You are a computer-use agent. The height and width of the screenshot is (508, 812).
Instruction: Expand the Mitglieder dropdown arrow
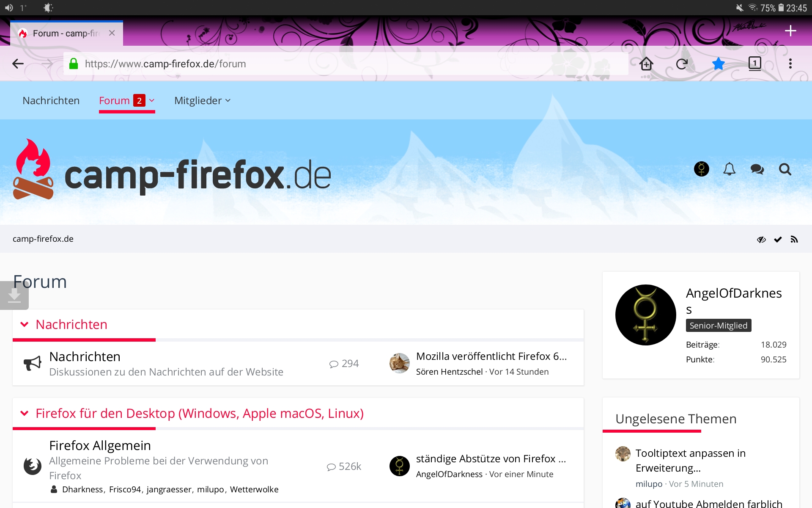[x=228, y=101]
